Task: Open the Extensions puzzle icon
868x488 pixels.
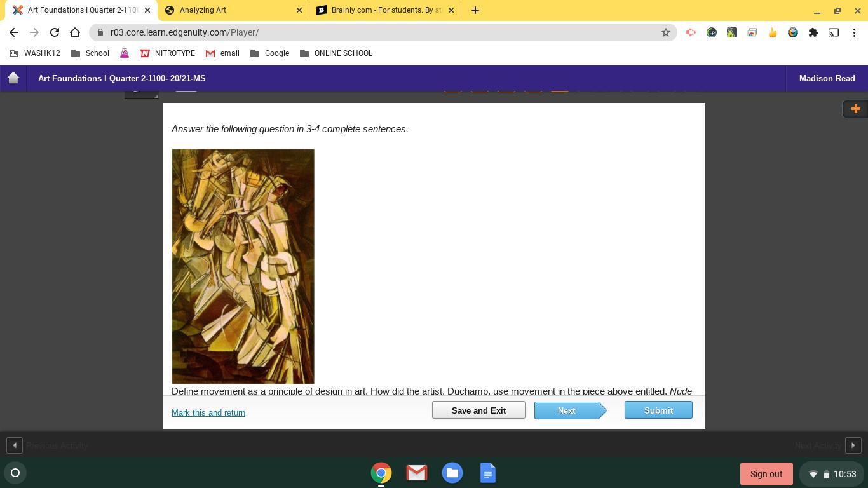Action: [813, 32]
